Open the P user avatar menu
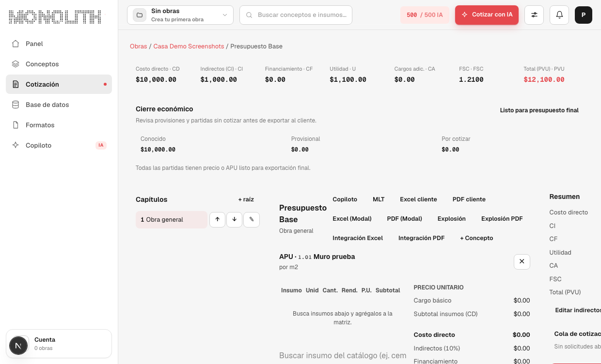This screenshot has width=601, height=364. [x=584, y=15]
